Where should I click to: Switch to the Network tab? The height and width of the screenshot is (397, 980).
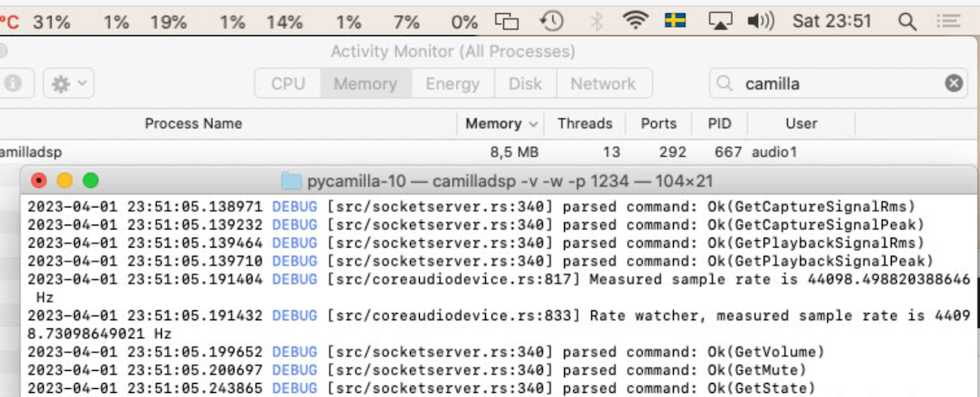point(604,83)
